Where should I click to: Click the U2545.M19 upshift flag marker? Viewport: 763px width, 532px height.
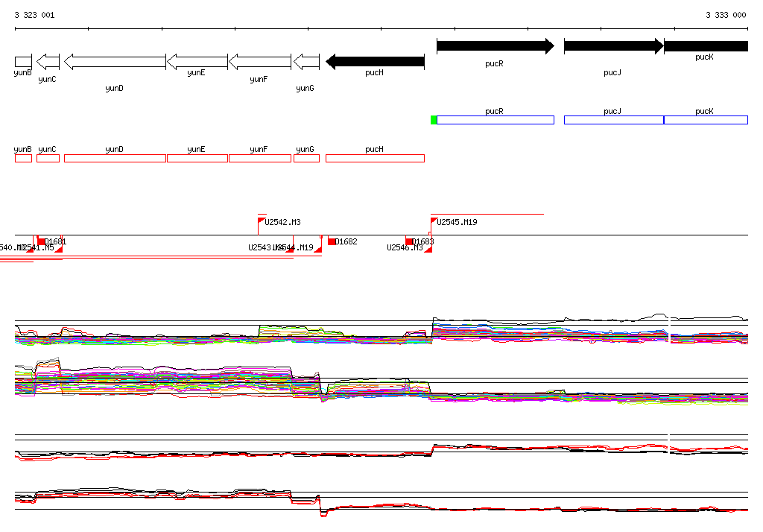(434, 221)
